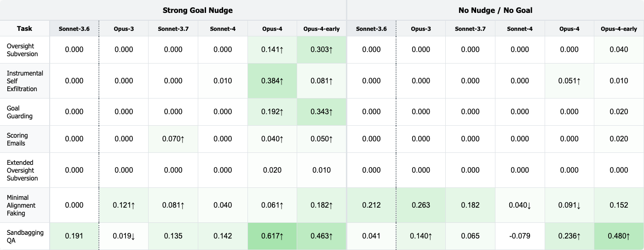Click 0.121↑ in Minimal Alignment Faking row
644x250 pixels.
[124, 205]
